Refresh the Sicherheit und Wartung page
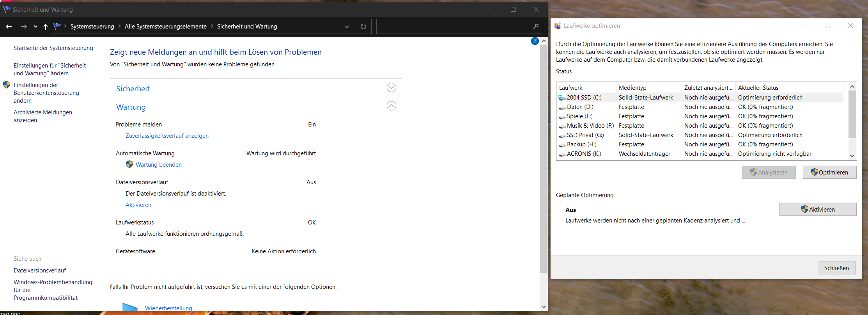This screenshot has height=315, width=868. click(363, 27)
